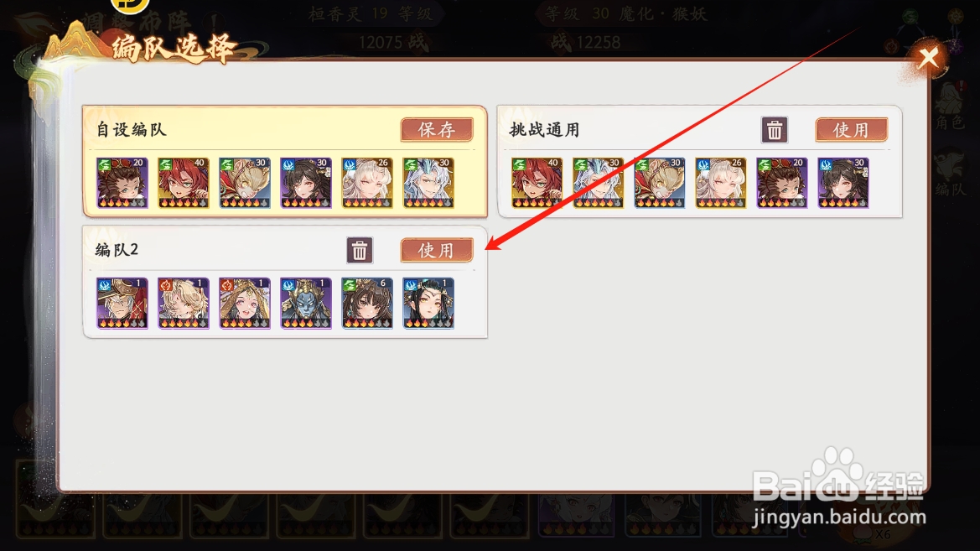Use the 编队2 formation
Screen dimensions: 980x551
(436, 250)
